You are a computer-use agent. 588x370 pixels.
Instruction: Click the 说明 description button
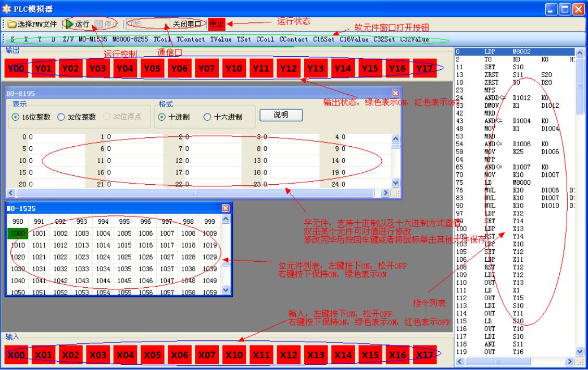pos(281,115)
